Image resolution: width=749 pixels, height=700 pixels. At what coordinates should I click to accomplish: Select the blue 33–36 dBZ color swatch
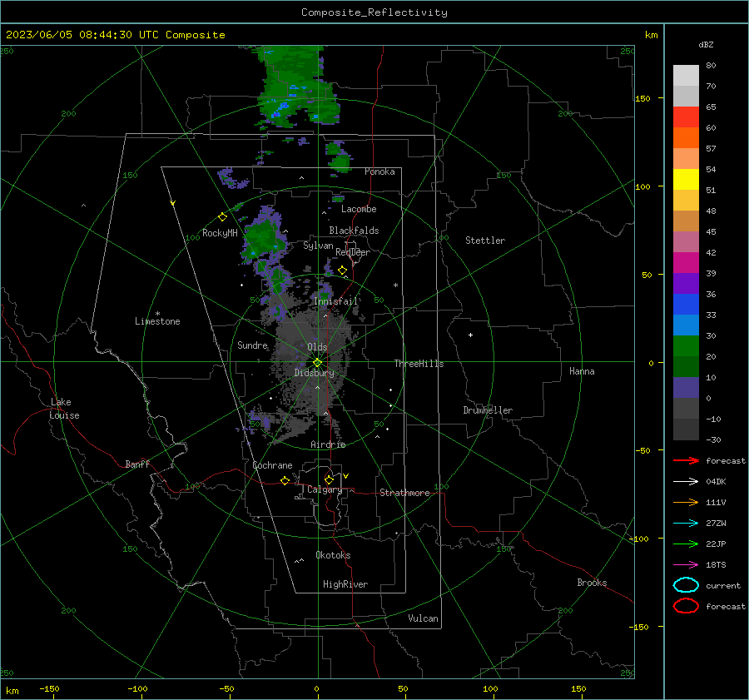click(x=686, y=305)
